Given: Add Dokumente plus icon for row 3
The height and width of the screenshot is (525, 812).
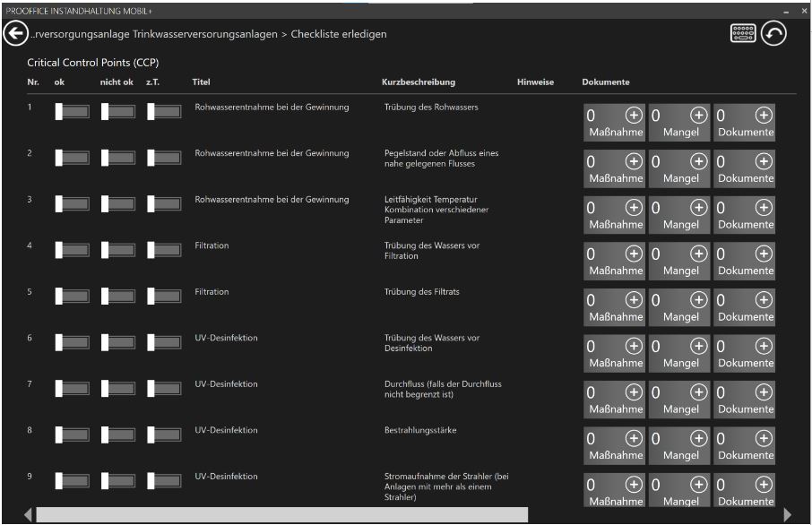Looking at the screenshot, I should click(764, 207).
